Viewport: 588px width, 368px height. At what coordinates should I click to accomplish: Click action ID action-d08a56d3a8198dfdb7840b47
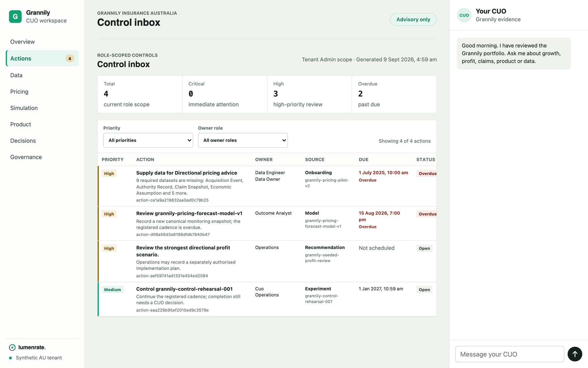tap(173, 235)
